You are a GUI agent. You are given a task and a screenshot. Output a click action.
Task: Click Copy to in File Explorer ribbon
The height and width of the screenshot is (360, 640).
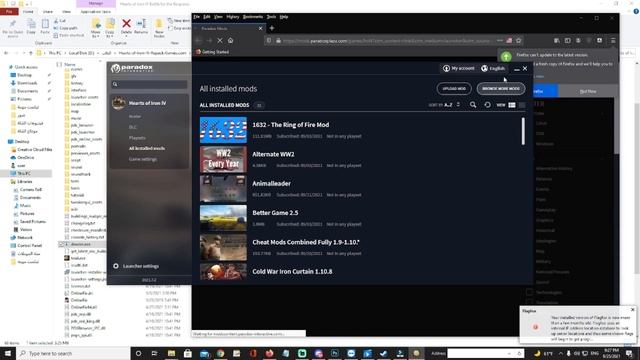coord(110,28)
